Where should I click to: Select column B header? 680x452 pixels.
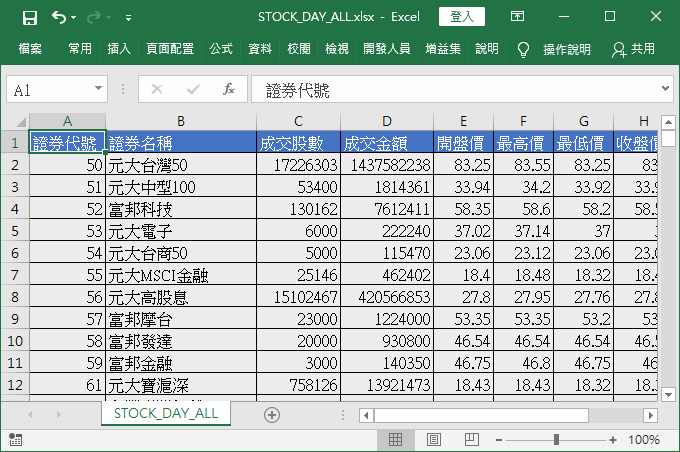point(181,121)
